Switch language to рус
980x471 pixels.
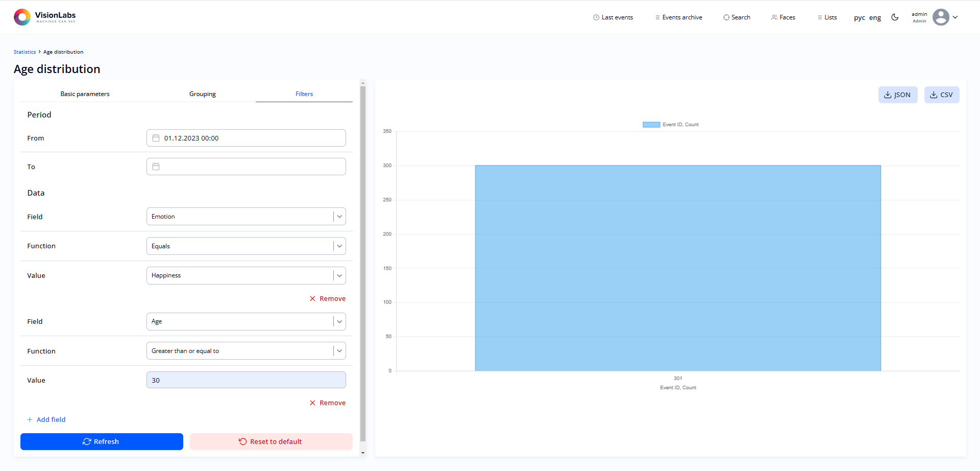[x=860, y=18]
